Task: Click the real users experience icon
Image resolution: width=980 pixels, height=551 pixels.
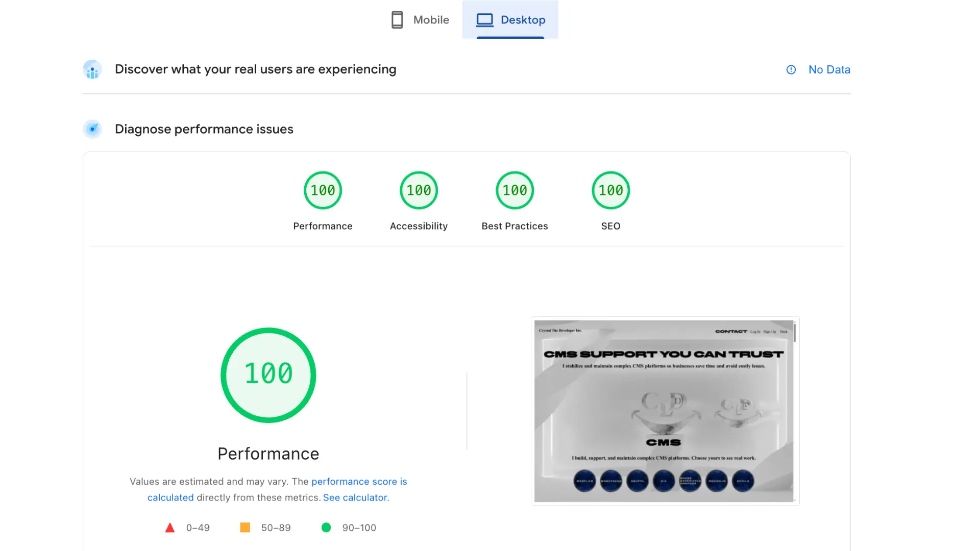Action: tap(92, 69)
